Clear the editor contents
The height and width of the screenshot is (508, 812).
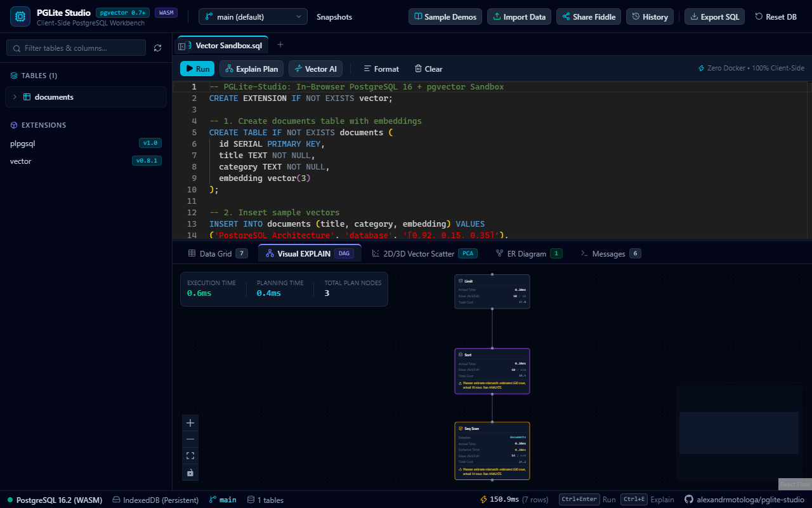tap(429, 69)
